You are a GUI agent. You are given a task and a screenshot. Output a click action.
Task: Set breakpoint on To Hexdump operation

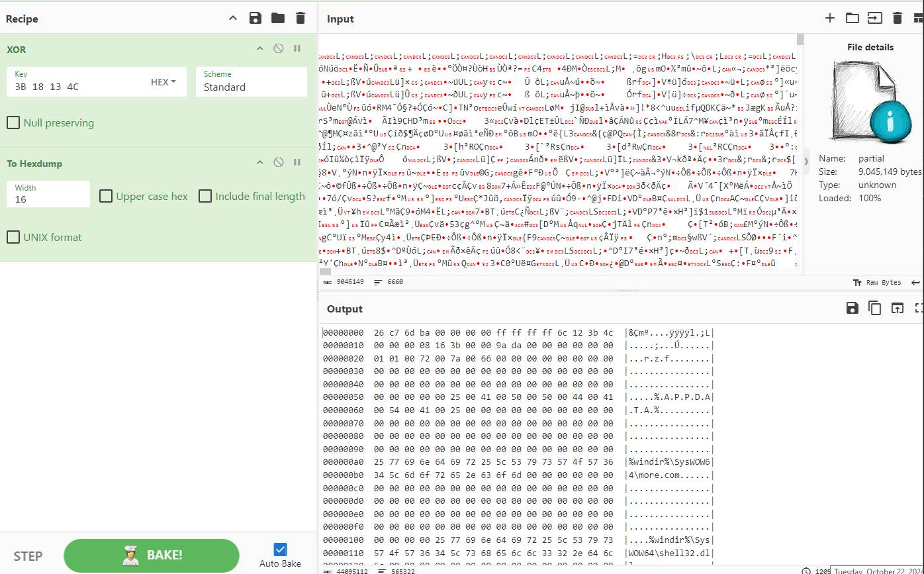pyautogui.click(x=297, y=162)
